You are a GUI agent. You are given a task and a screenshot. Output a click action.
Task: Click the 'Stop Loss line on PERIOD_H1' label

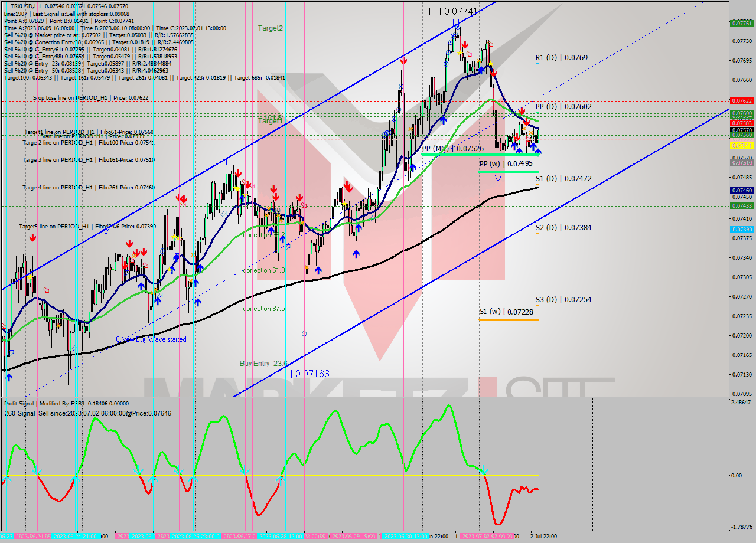(91, 98)
